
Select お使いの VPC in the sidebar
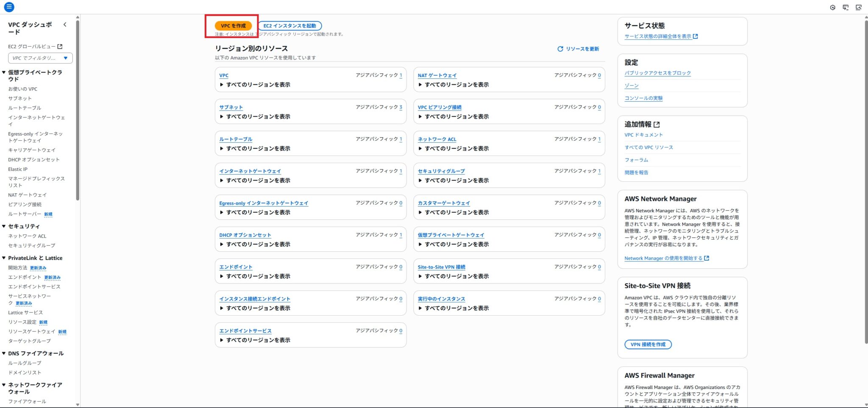pyautogui.click(x=23, y=89)
